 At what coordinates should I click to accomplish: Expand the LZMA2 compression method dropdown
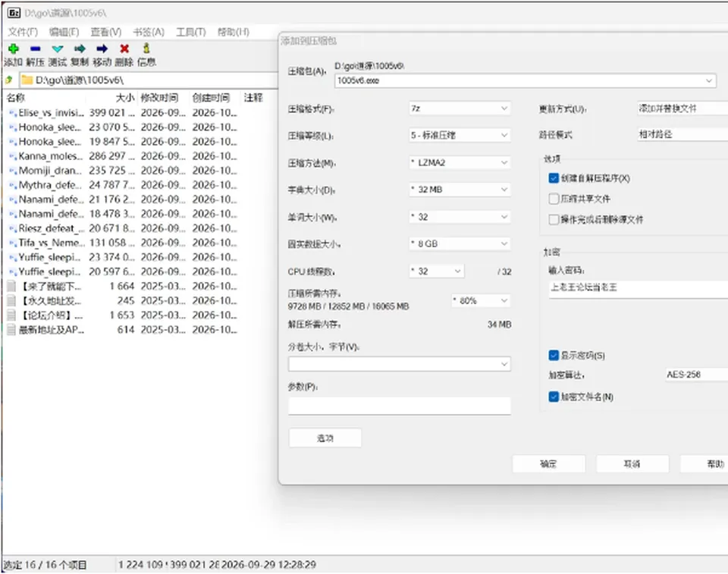460,162
